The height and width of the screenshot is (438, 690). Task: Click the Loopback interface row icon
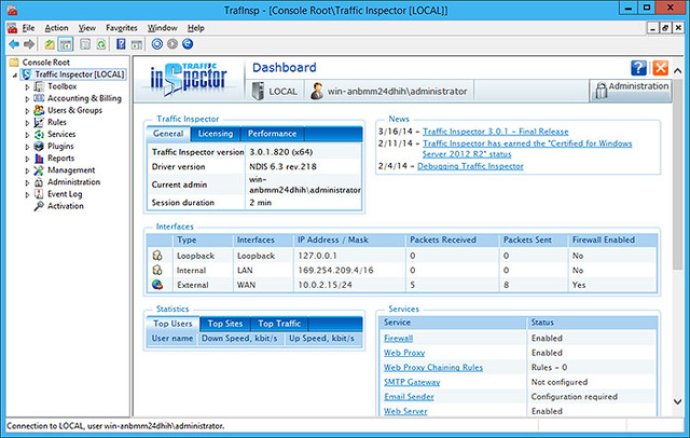157,255
